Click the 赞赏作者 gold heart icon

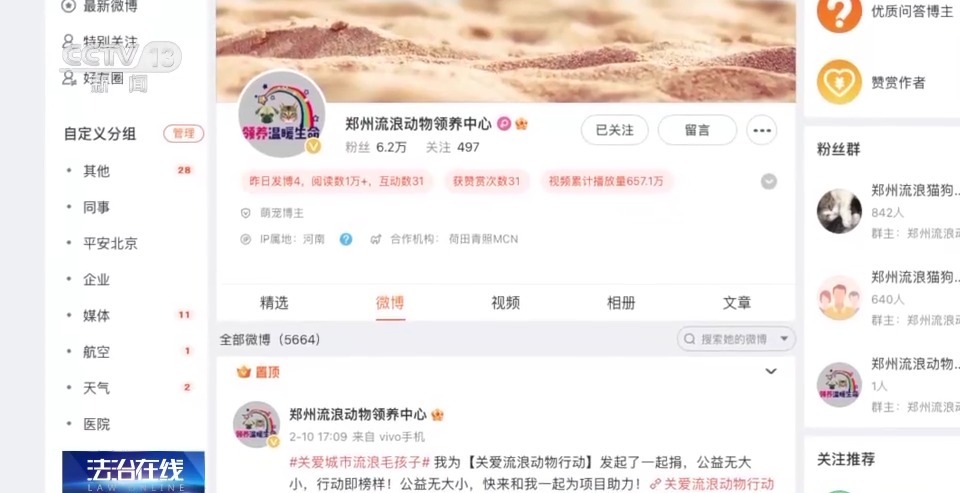pos(839,82)
